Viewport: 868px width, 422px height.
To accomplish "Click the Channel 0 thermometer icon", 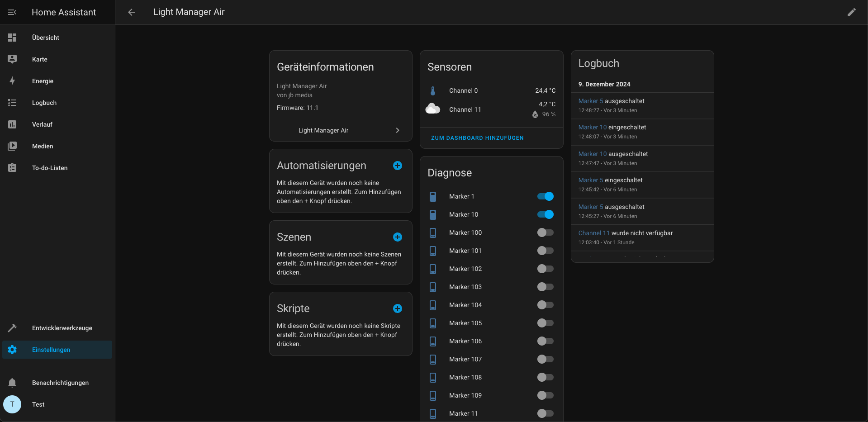I will (x=433, y=91).
